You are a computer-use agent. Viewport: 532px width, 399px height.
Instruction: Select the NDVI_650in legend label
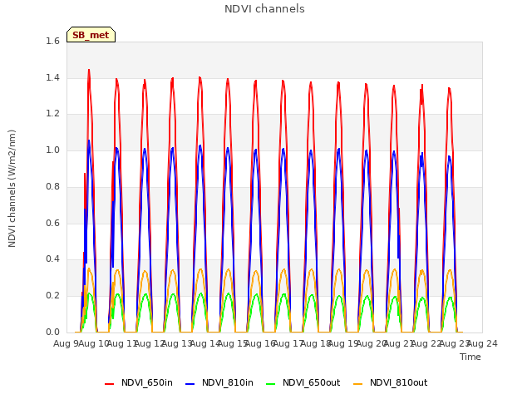pyautogui.click(x=147, y=382)
